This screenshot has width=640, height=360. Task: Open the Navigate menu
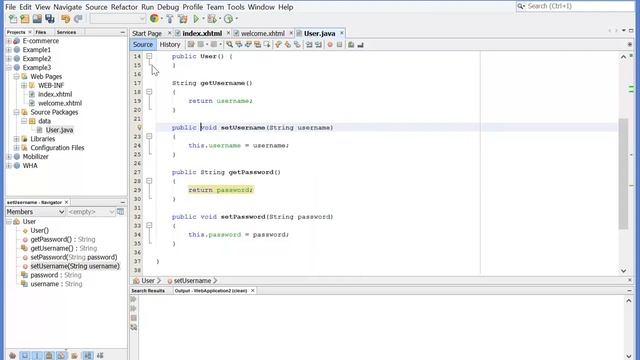click(67, 7)
